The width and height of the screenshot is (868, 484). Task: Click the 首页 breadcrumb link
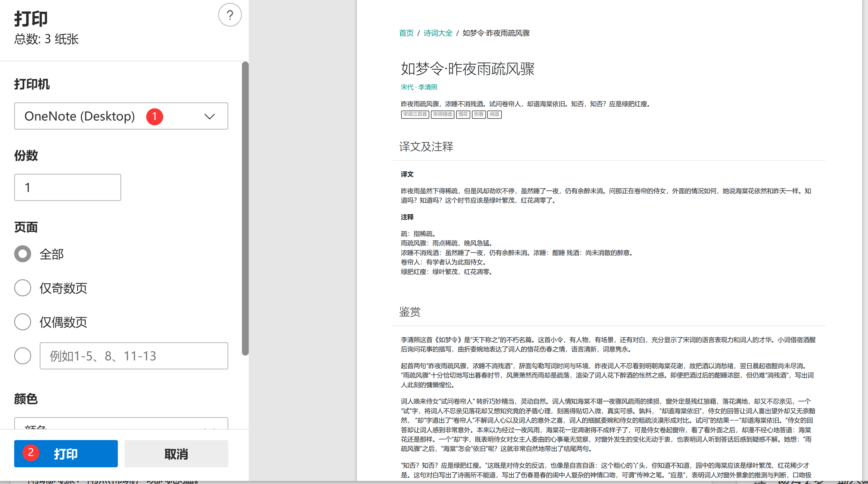point(406,33)
